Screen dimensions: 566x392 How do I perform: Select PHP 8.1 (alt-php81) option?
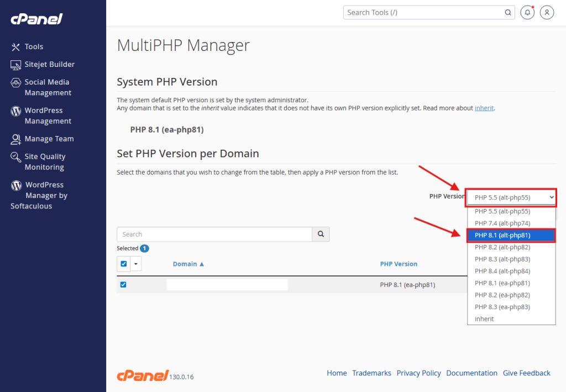[x=511, y=236]
